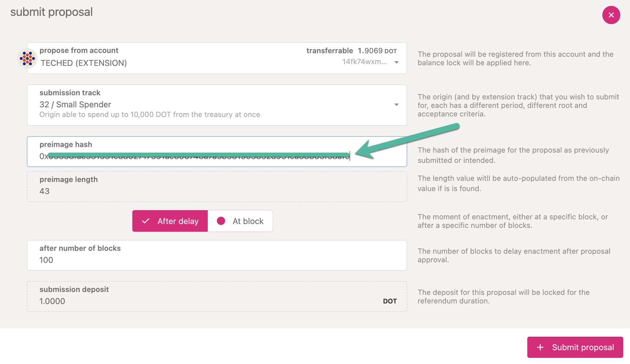Click the preimage length value field
Image resolution: width=630 pixels, height=364 pixels.
pos(217,191)
